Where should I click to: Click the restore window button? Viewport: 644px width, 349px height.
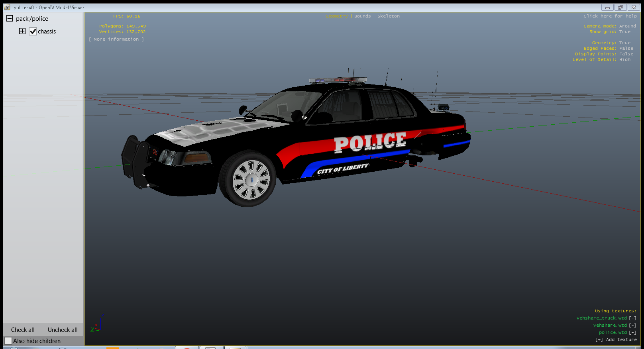coord(620,8)
